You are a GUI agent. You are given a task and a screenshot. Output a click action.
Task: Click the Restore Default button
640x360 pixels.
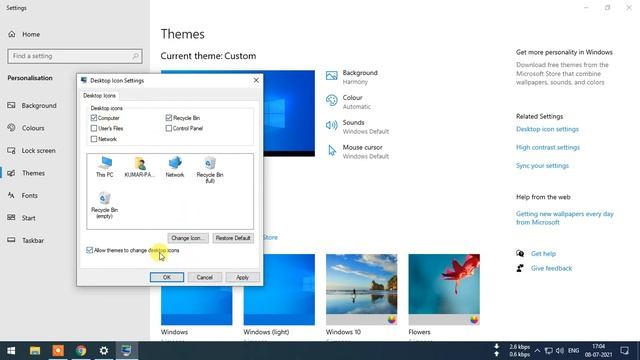point(233,238)
